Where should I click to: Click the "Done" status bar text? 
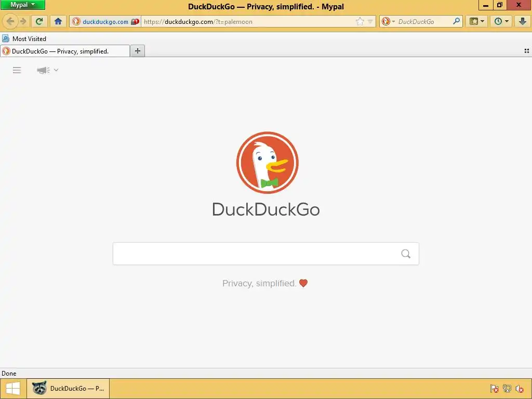[x=9, y=374]
